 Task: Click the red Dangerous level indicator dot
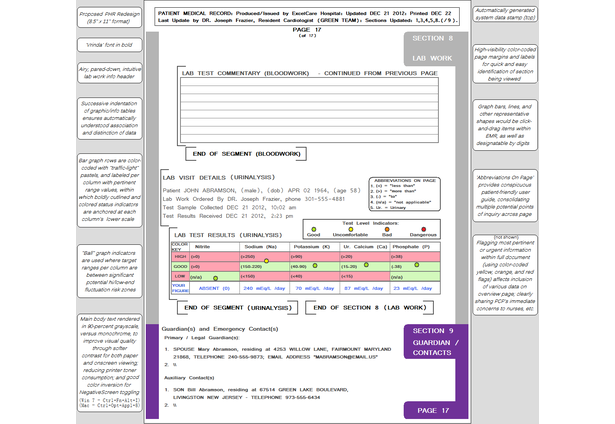[x=424, y=229]
